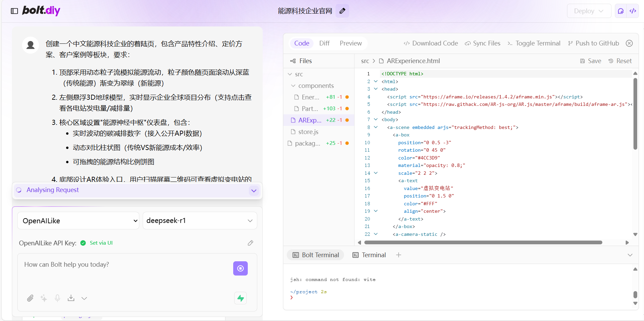Image resolution: width=644 pixels, height=321 pixels.
Task: Edit the project title with pencil icon
Action: coord(342,11)
